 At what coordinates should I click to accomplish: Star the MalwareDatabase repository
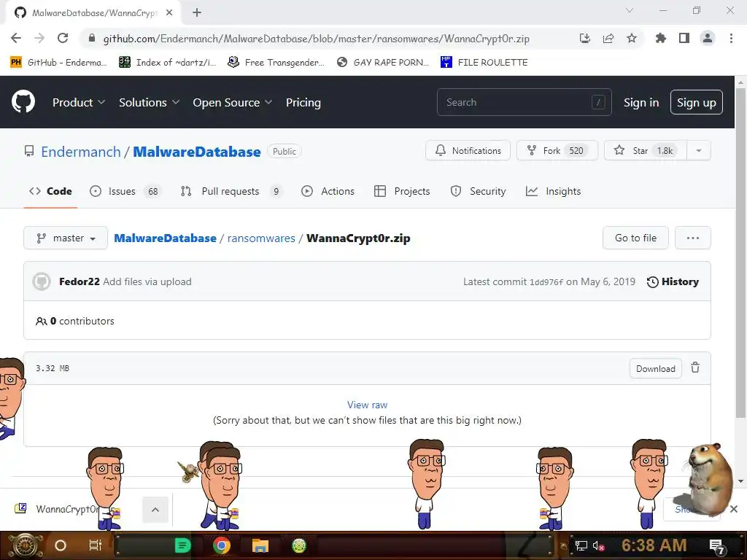(x=646, y=150)
